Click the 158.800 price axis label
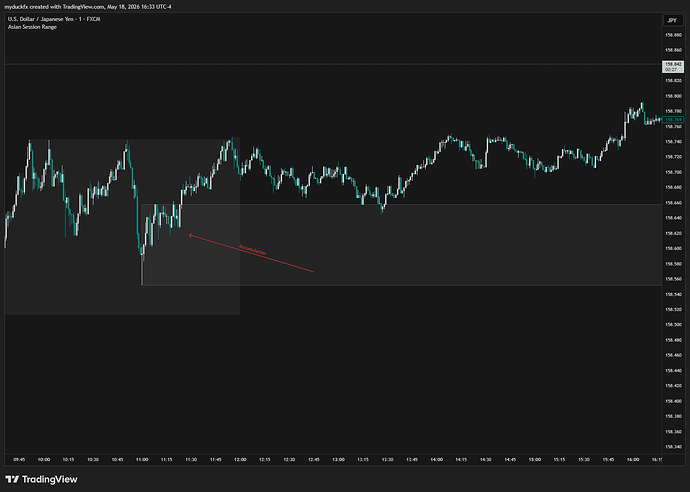Screen dimensions: 690x492 coord(673,96)
